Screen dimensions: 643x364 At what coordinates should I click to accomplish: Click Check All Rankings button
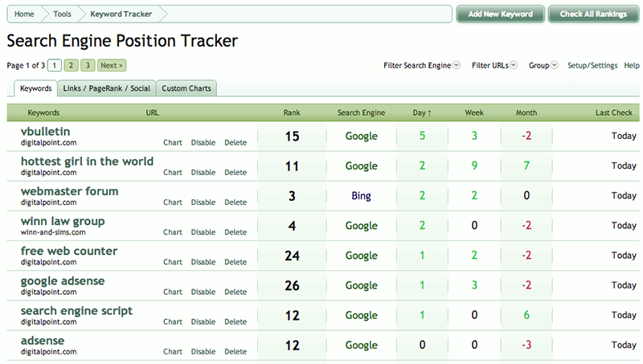[593, 14]
